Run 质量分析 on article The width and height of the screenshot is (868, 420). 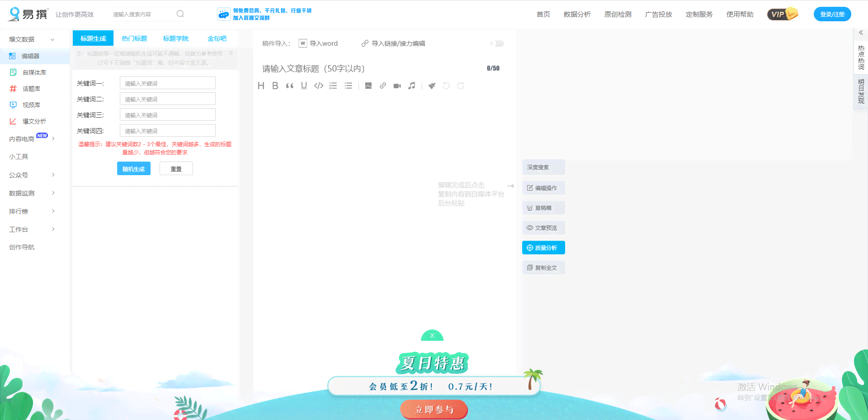click(543, 248)
